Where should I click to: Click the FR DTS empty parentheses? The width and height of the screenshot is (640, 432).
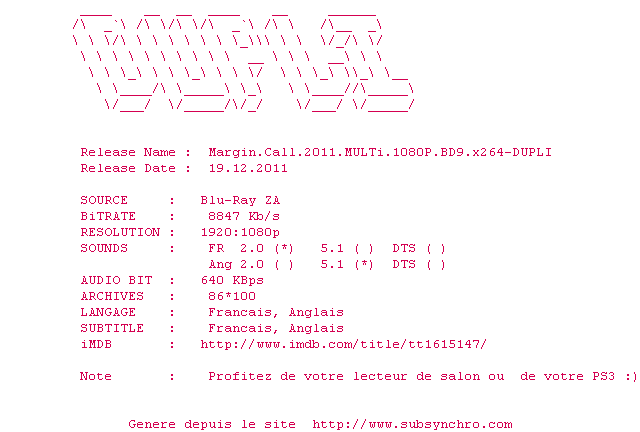(436, 249)
